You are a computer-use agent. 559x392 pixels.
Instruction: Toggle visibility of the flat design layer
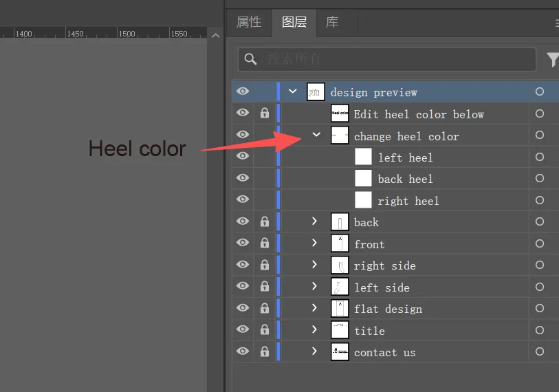pos(243,307)
